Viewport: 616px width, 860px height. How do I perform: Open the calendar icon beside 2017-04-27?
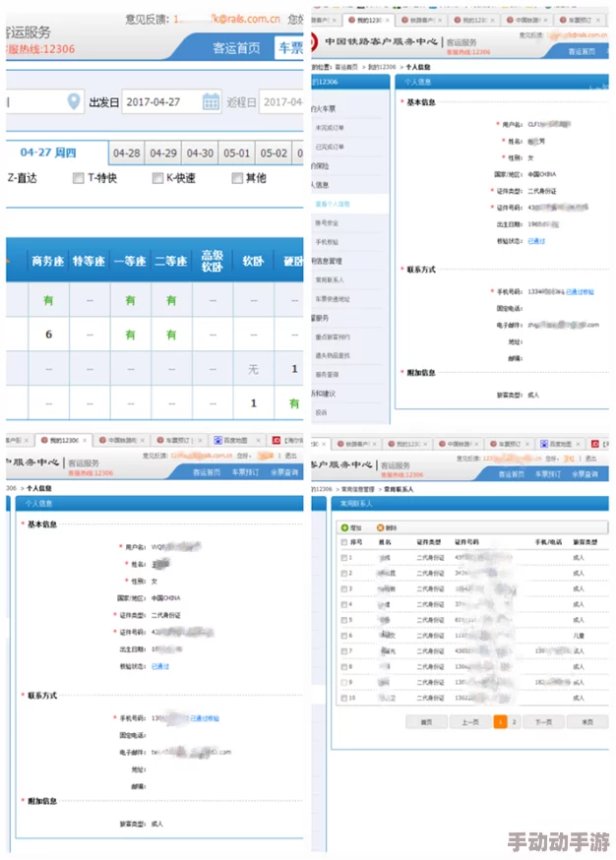point(211,102)
